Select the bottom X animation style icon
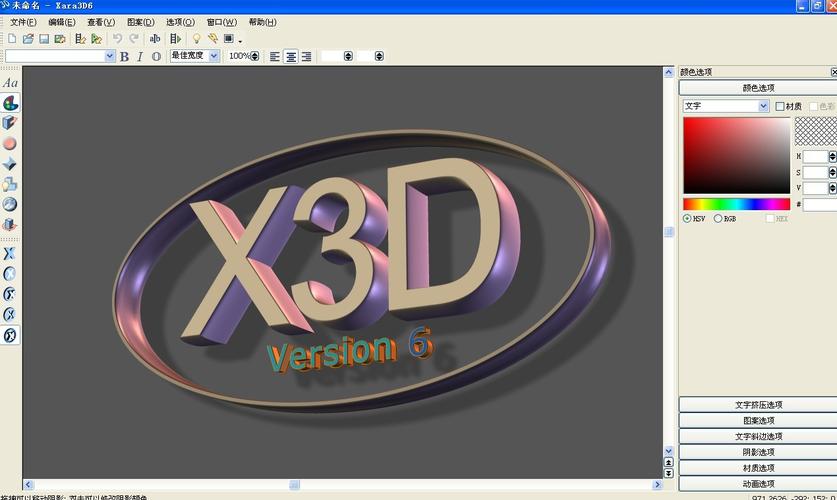Image resolution: width=837 pixels, height=500 pixels. click(x=10, y=335)
